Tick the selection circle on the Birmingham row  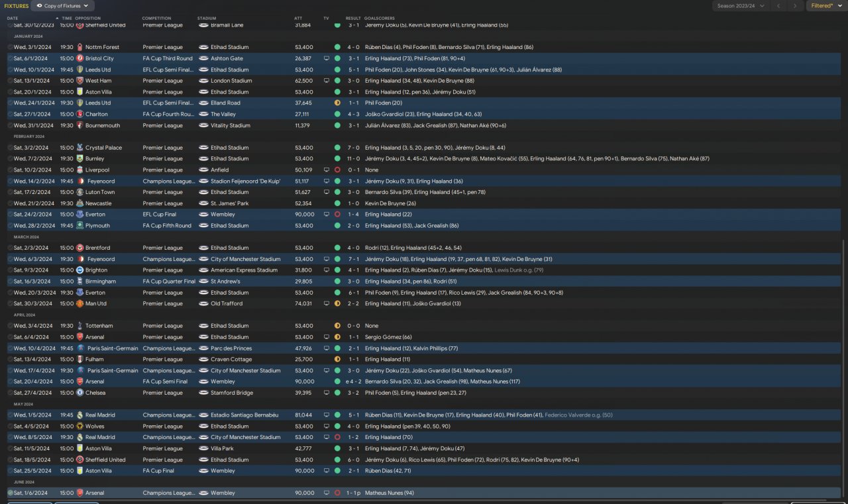[10, 281]
